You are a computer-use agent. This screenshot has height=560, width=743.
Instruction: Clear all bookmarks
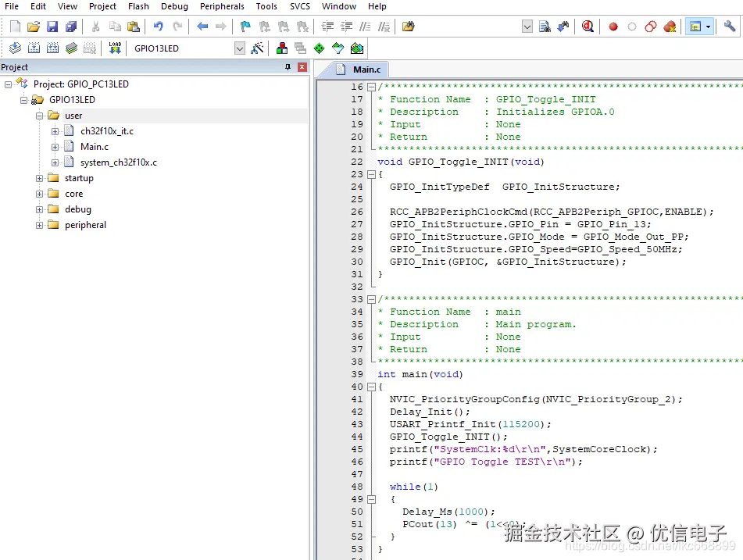302,27
